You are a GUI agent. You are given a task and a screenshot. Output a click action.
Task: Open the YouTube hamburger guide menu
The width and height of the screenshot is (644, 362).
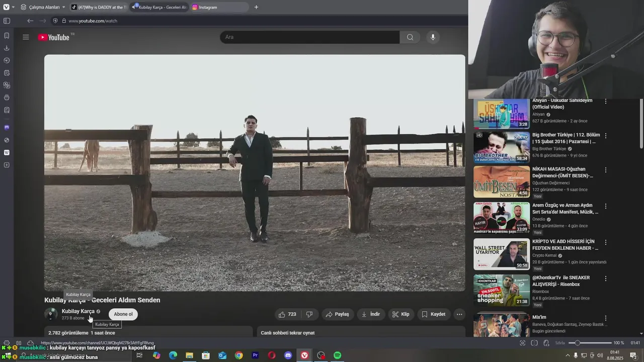pos(26,37)
